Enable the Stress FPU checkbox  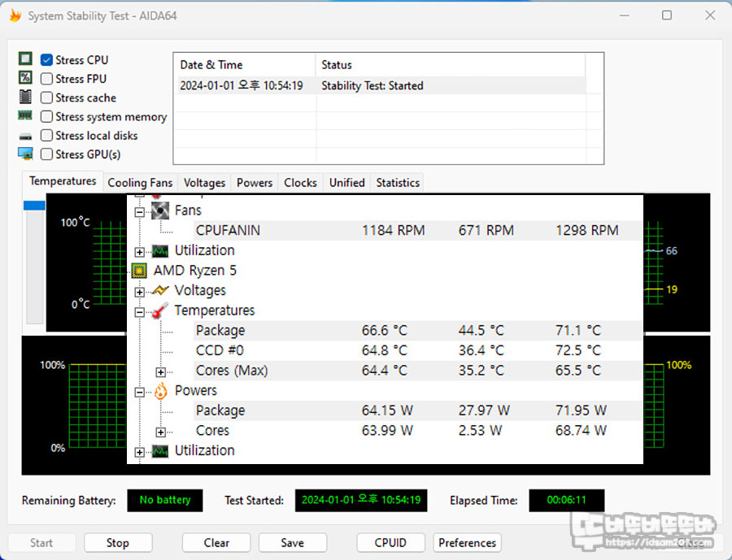click(x=46, y=78)
